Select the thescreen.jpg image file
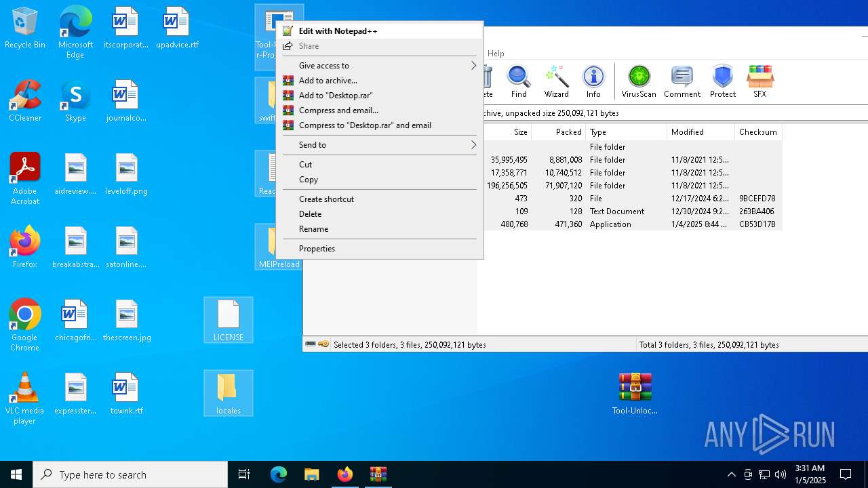The width and height of the screenshot is (868, 488). [126, 321]
